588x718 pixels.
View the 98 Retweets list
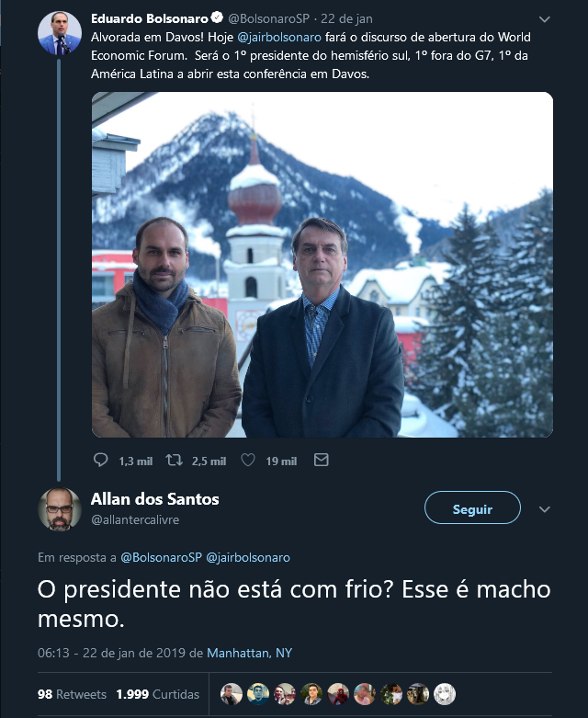click(72, 694)
